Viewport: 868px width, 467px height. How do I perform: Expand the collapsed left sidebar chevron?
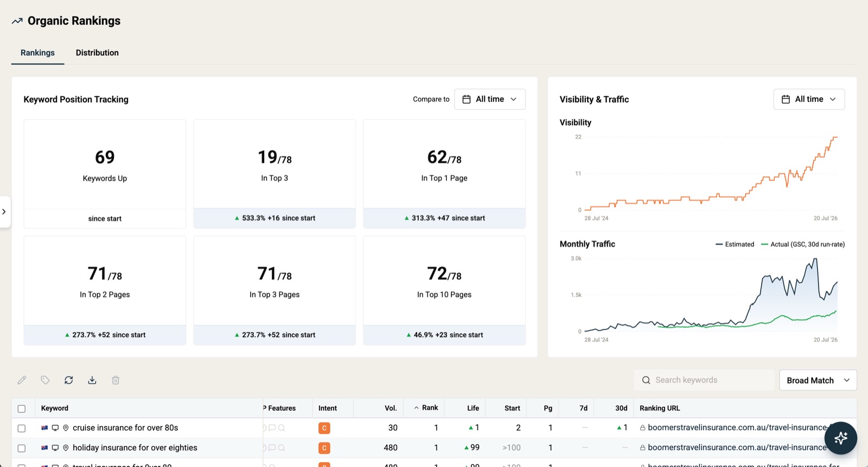4,212
